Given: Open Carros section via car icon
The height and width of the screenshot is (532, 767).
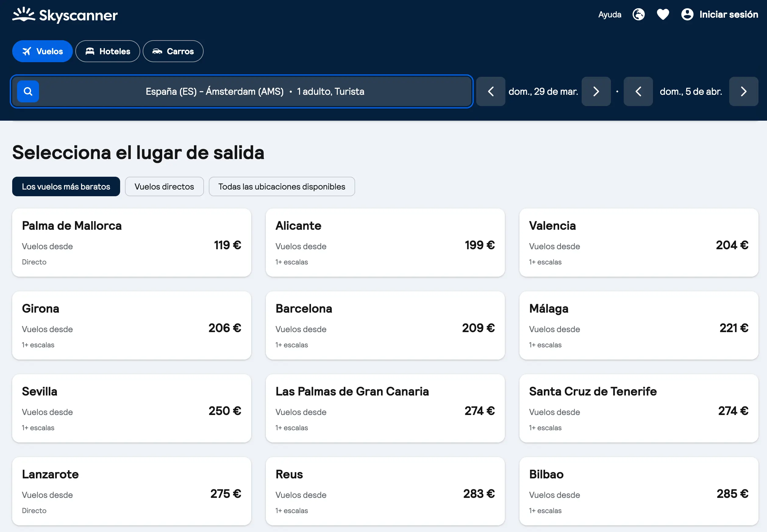Looking at the screenshot, I should (x=157, y=51).
